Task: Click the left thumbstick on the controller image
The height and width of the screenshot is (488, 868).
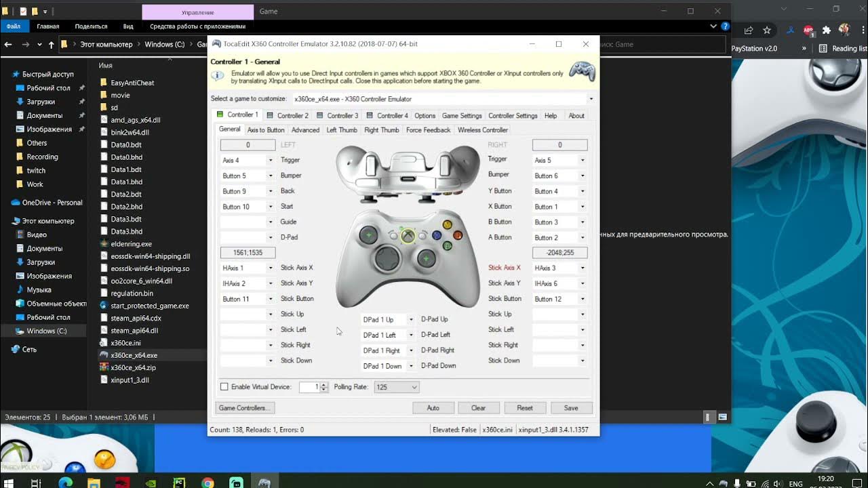Action: click(368, 235)
